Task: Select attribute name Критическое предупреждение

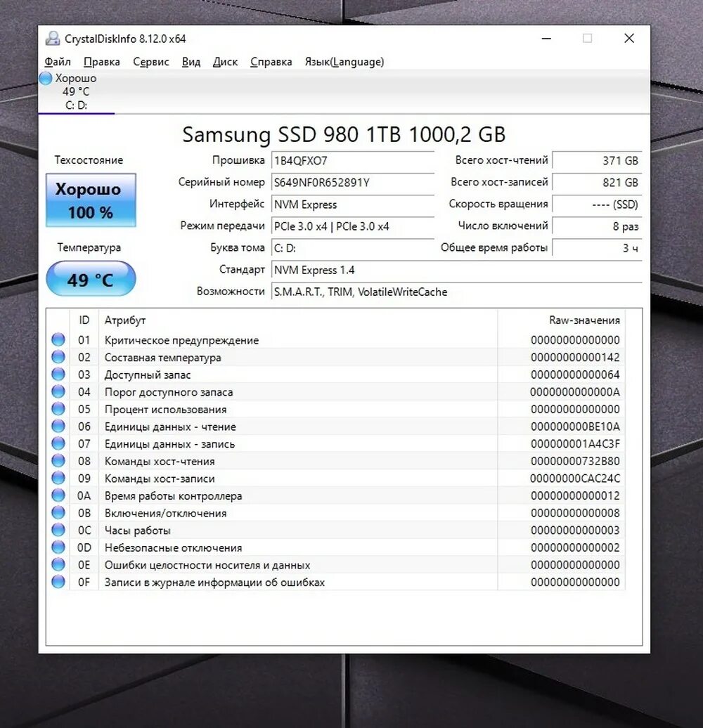Action: pos(181,340)
